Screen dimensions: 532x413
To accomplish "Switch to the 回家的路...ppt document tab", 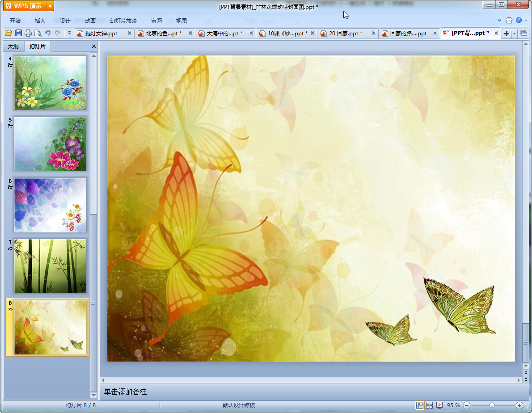I will click(x=408, y=33).
